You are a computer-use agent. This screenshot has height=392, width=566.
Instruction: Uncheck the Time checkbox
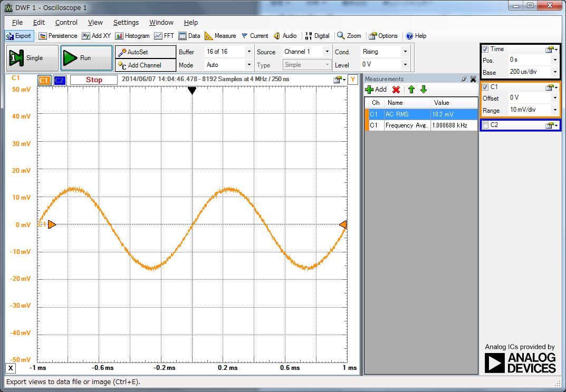click(485, 49)
